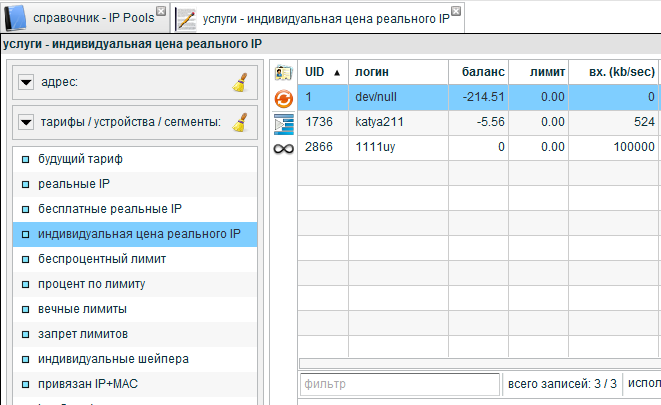This screenshot has width=661, height=405.
Task: Click the user card icon beside the grid
Action: [x=283, y=73]
